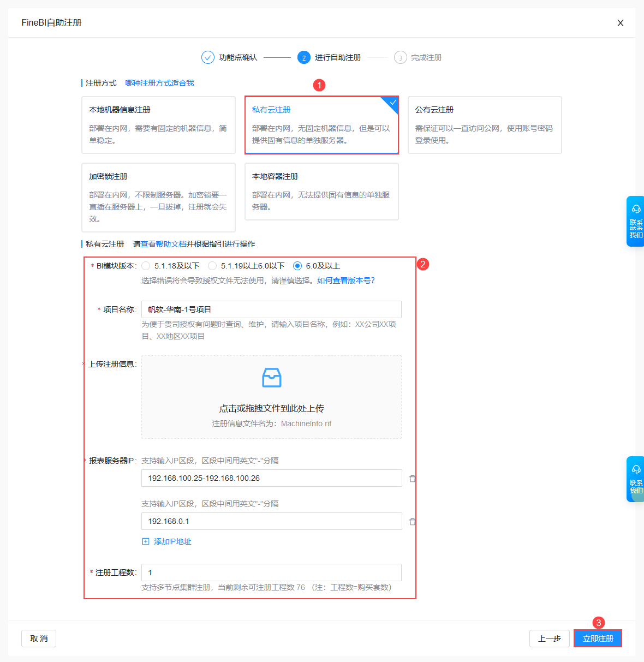This screenshot has width=644, height=662.
Task: Choose the 本地容器注册 card
Action: click(x=321, y=192)
